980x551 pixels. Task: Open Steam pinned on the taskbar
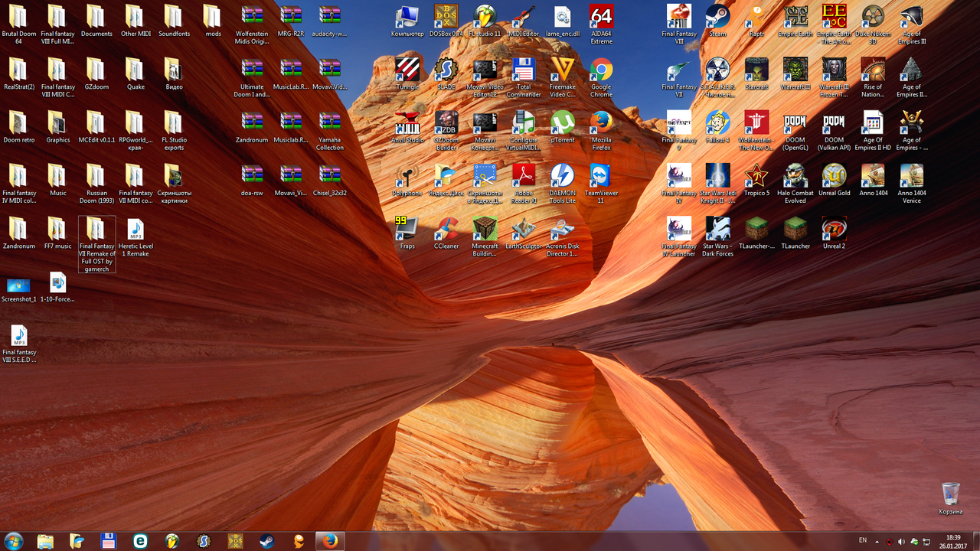click(266, 541)
